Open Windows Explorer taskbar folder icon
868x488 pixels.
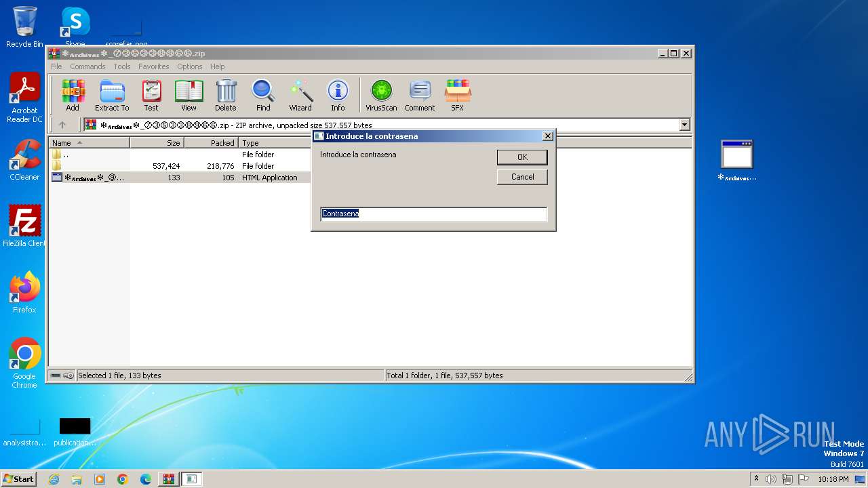click(77, 479)
